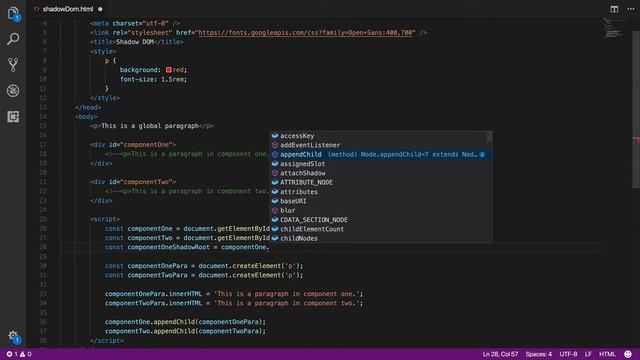Select appendChild suggestion in autocomplete
The image size is (640, 360).
pos(380,155)
